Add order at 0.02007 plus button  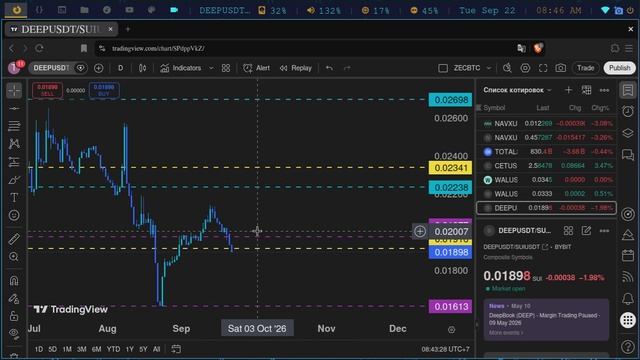(x=420, y=231)
